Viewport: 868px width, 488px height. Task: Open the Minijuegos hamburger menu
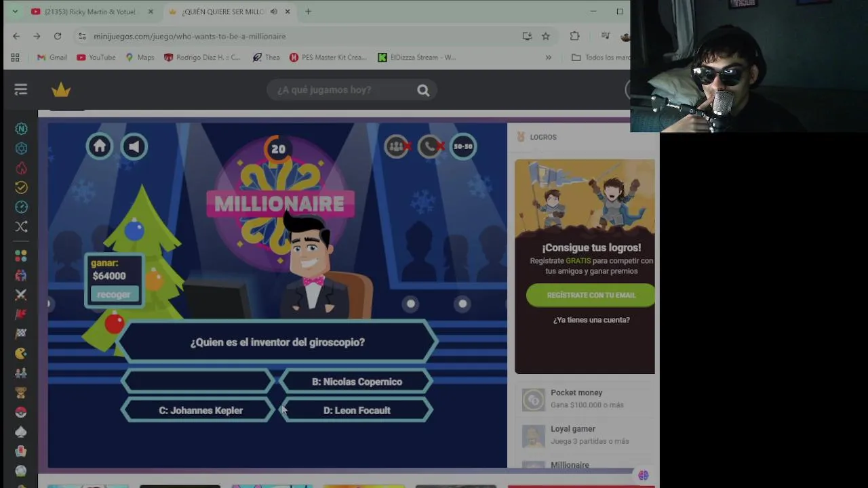coord(21,89)
